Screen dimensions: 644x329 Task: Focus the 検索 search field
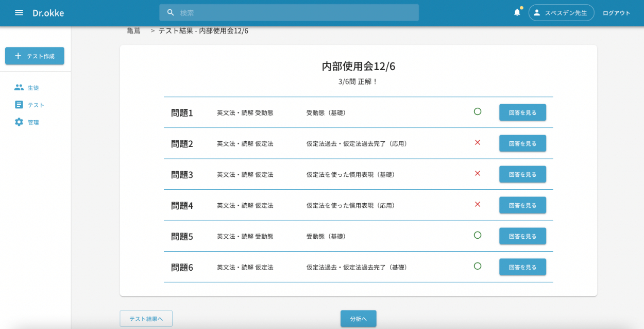[x=289, y=13]
